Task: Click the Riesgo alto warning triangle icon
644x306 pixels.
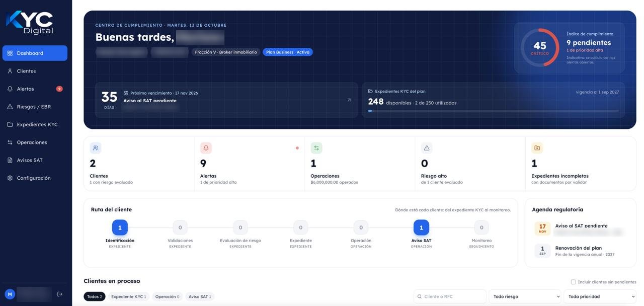Action: 427,148
